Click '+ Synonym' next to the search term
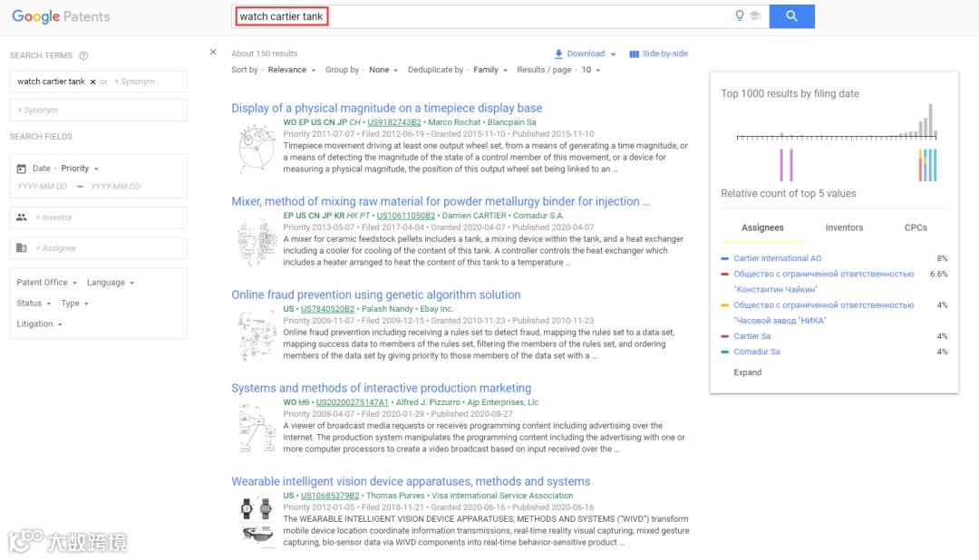Image resolution: width=979 pixels, height=560 pixels. click(x=134, y=82)
